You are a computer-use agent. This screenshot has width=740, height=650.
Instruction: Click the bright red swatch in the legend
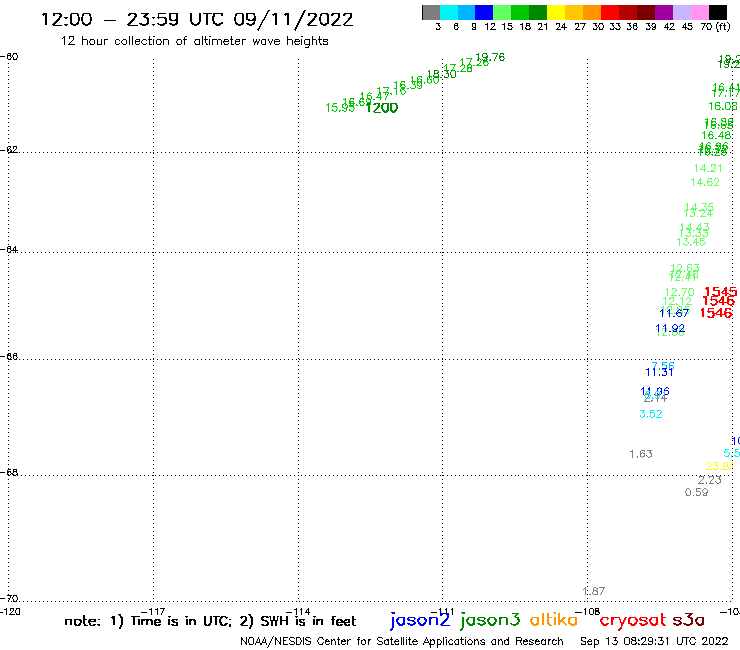tap(610, 13)
